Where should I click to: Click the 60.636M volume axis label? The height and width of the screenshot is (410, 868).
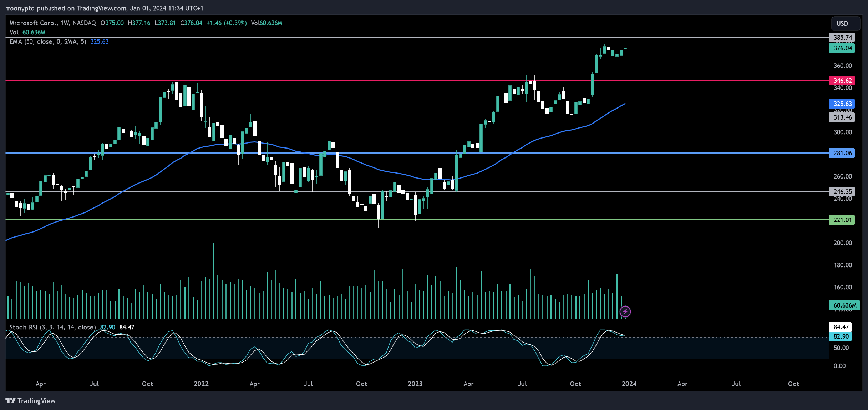coord(844,305)
